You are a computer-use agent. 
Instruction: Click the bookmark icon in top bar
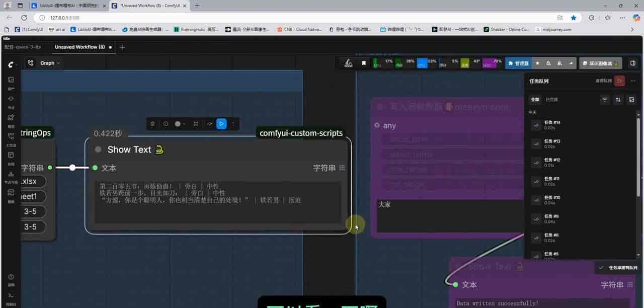[364, 63]
